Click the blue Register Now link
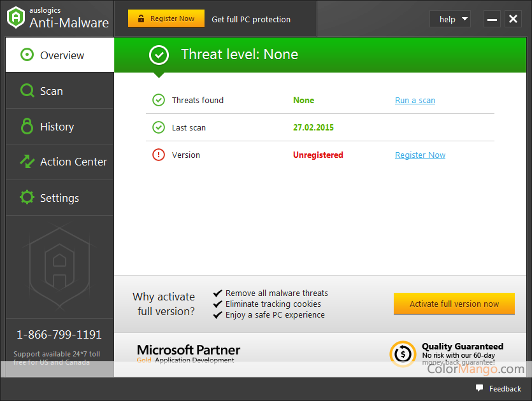 click(x=420, y=155)
